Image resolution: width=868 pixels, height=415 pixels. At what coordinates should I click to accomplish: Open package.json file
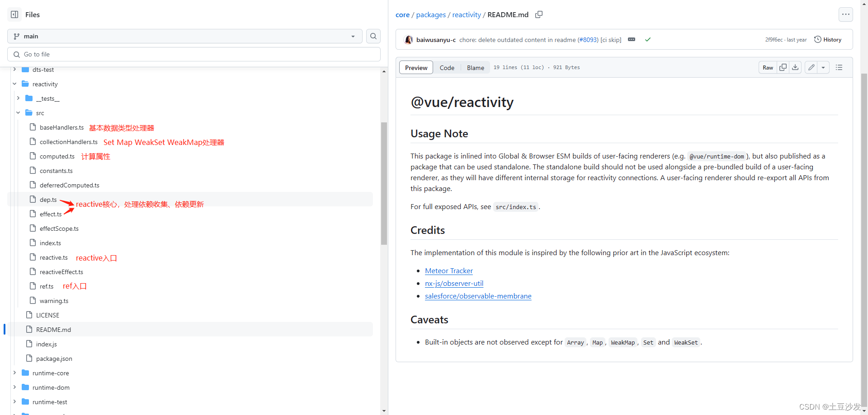coord(54,359)
